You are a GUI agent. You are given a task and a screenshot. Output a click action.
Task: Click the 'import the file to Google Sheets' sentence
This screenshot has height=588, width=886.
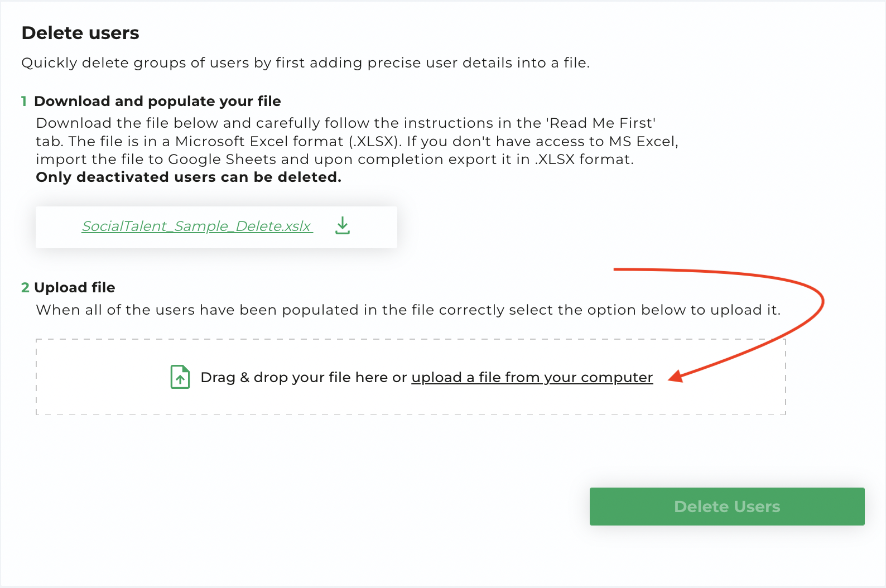coord(335,160)
